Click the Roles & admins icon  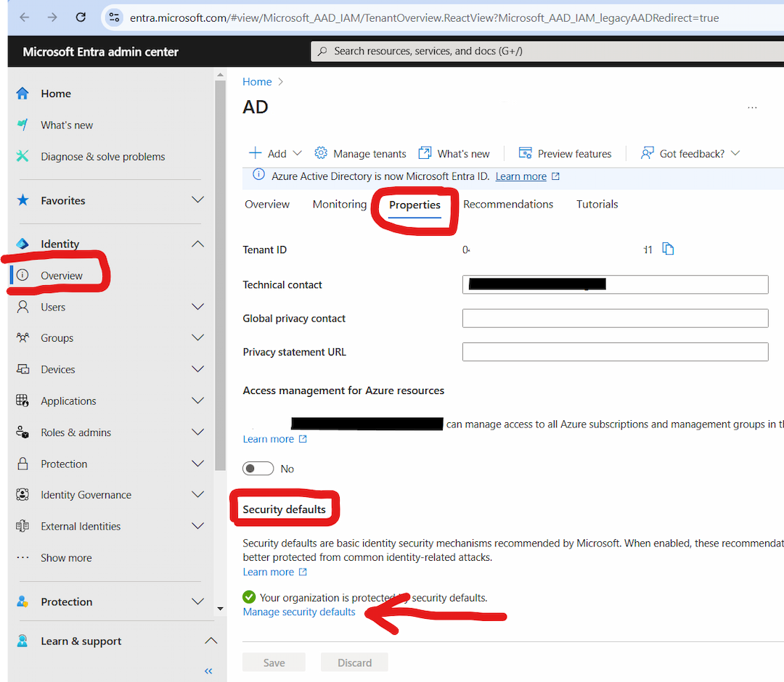tap(23, 432)
